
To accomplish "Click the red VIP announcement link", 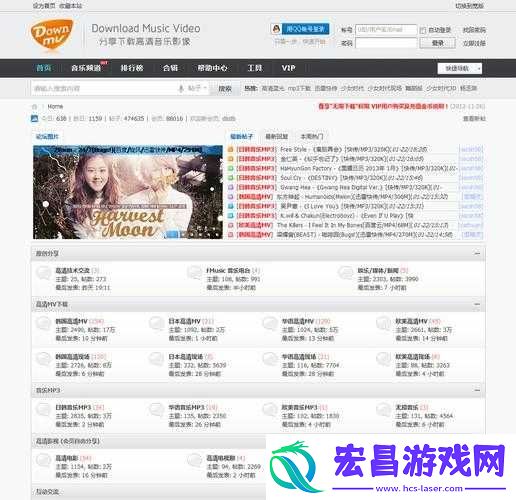I will pyautogui.click(x=383, y=106).
